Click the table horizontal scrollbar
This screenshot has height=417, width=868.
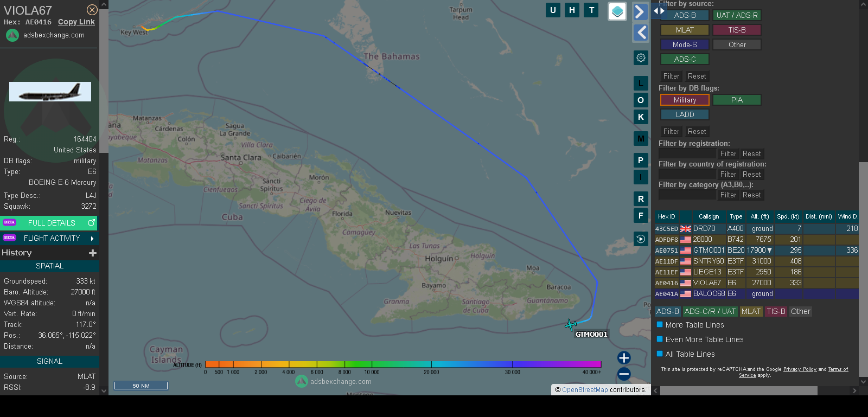(739, 391)
